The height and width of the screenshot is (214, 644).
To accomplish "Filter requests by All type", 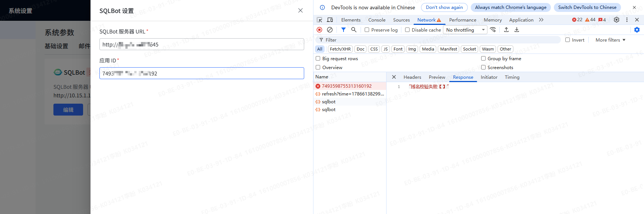I will 320,49.
